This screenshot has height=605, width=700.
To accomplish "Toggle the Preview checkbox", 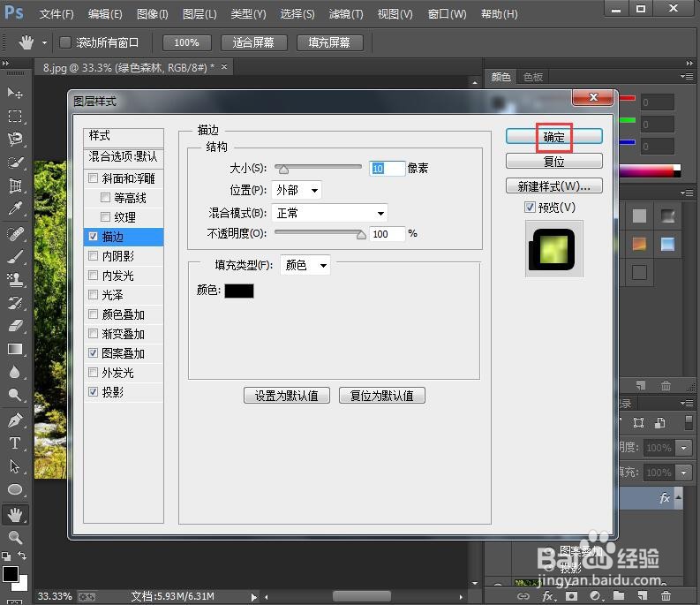I will (530, 208).
